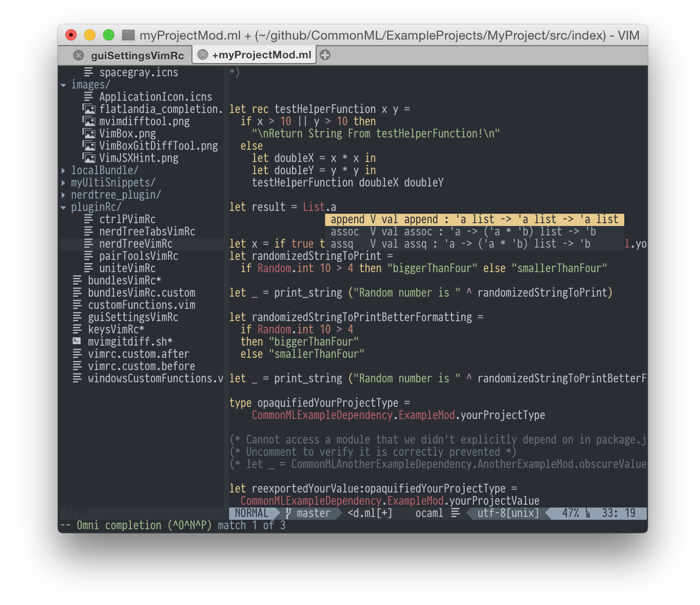Click the git branch icon in the status line
Image resolution: width=700 pixels, height=605 pixels.
point(288,513)
